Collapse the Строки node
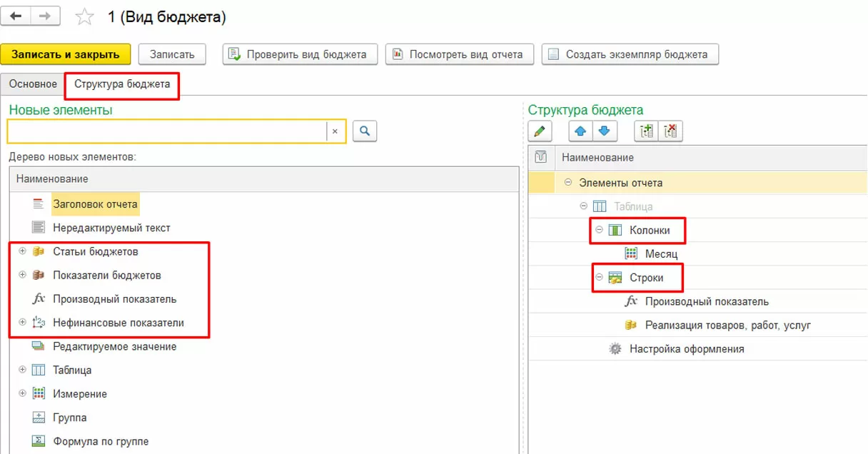868x454 pixels. click(600, 278)
